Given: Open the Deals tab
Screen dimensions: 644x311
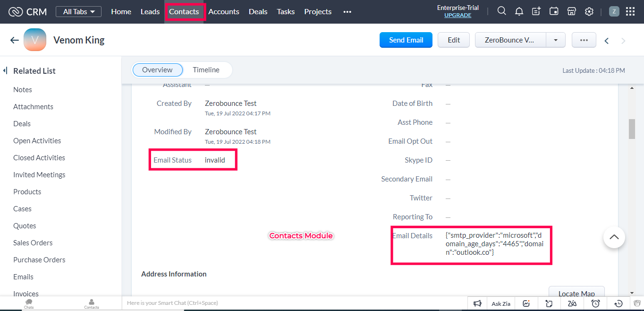Looking at the screenshot, I should click(x=258, y=11).
